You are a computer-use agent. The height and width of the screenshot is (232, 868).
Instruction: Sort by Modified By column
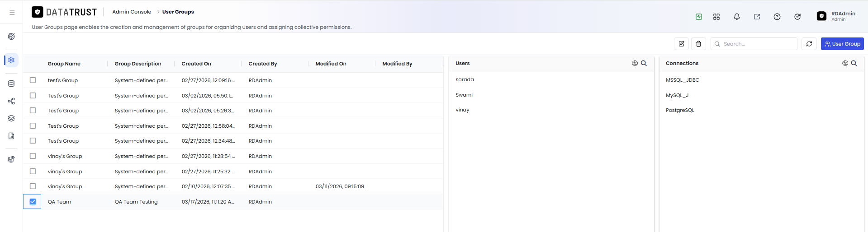397,64
